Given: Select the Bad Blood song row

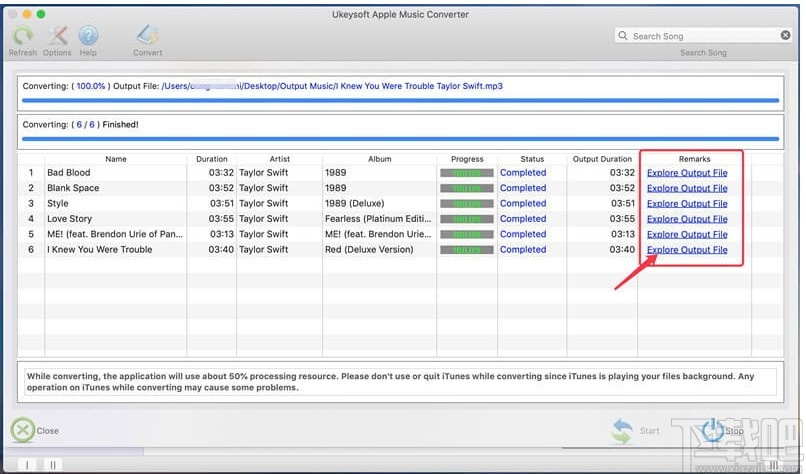Looking at the screenshot, I should point(401,173).
